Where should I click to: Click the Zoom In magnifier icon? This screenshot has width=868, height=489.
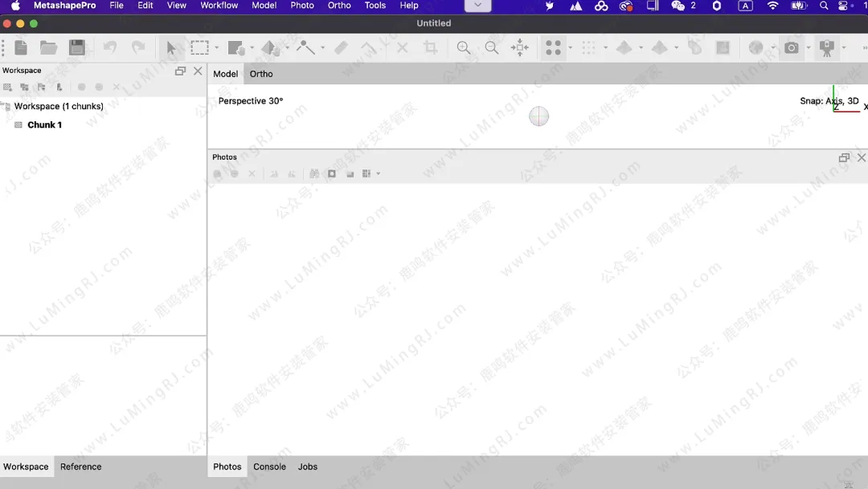click(x=464, y=48)
